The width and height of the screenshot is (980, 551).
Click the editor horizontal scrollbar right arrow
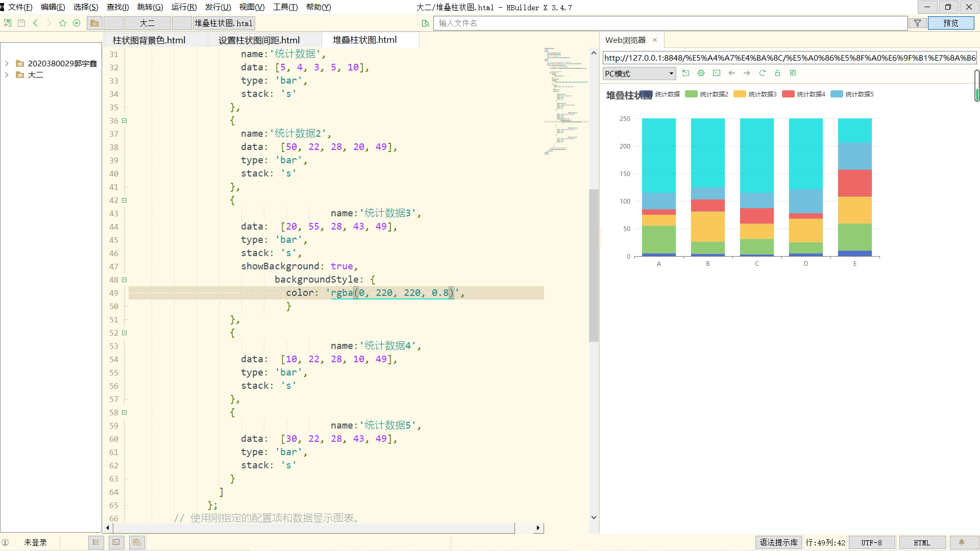pyautogui.click(x=538, y=528)
